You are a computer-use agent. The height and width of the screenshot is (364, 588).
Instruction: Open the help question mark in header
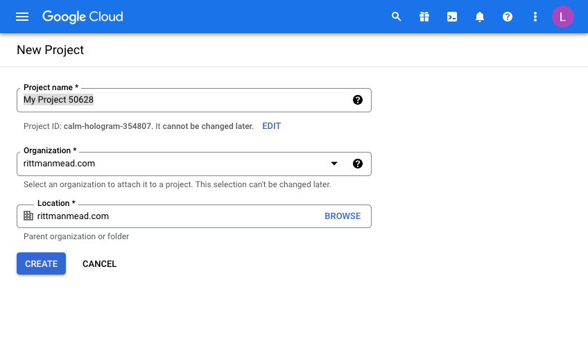(508, 17)
